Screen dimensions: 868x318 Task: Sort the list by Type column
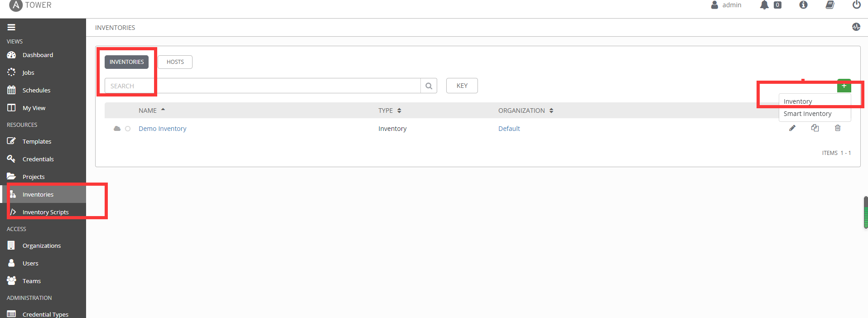tap(390, 111)
